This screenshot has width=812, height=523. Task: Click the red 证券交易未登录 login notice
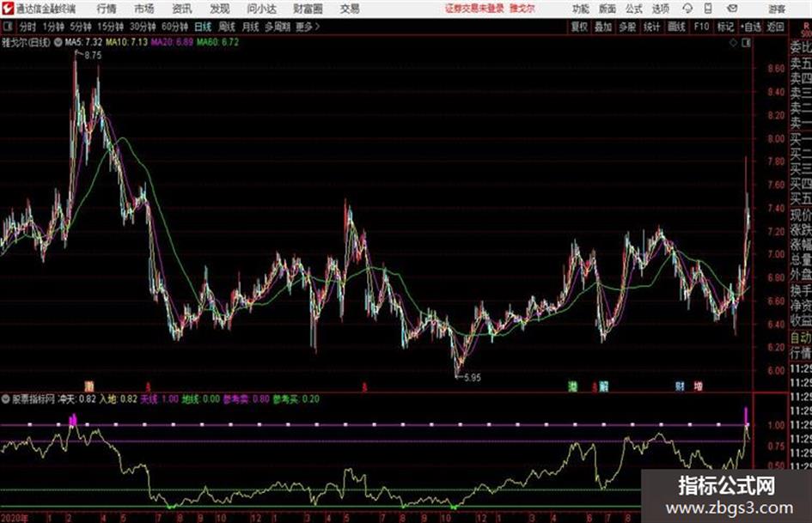474,9
